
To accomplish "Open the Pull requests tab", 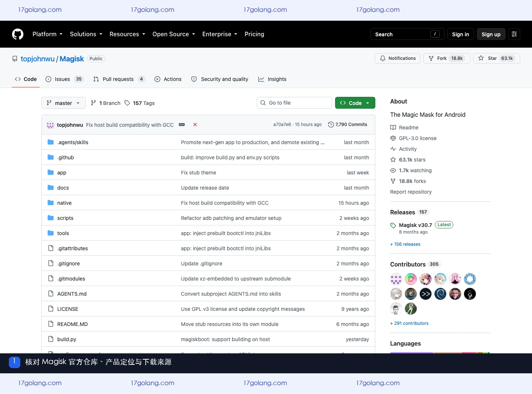I will pyautogui.click(x=119, y=79).
